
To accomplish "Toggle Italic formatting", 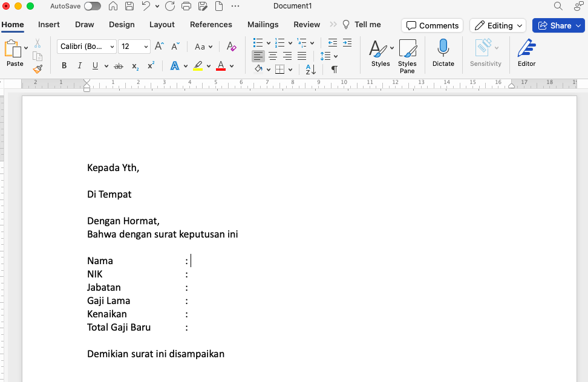I will pos(79,66).
